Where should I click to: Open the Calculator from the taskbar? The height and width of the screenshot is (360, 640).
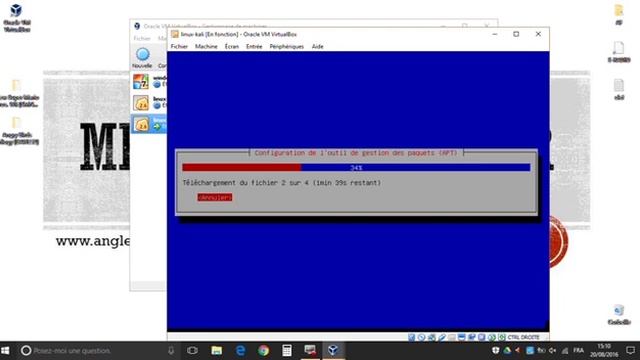[x=287, y=351]
